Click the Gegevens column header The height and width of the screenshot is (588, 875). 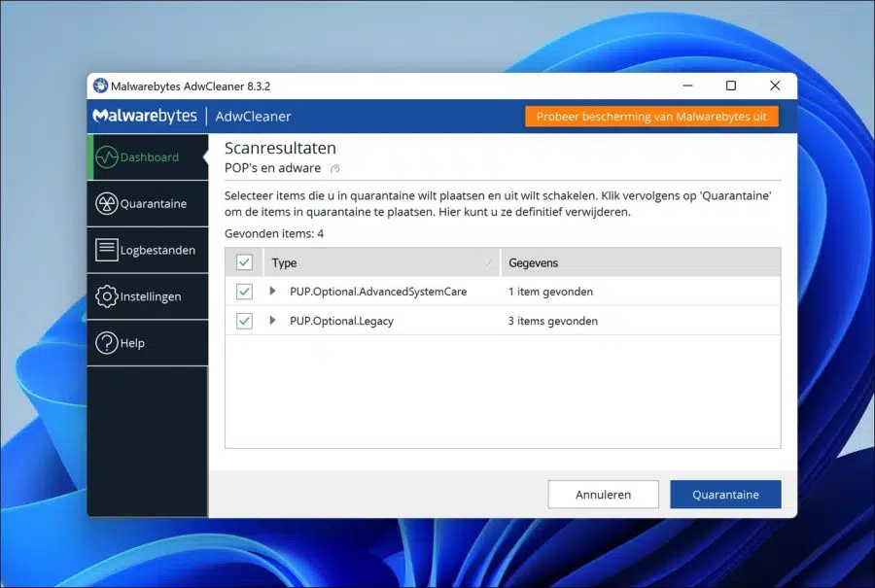641,262
